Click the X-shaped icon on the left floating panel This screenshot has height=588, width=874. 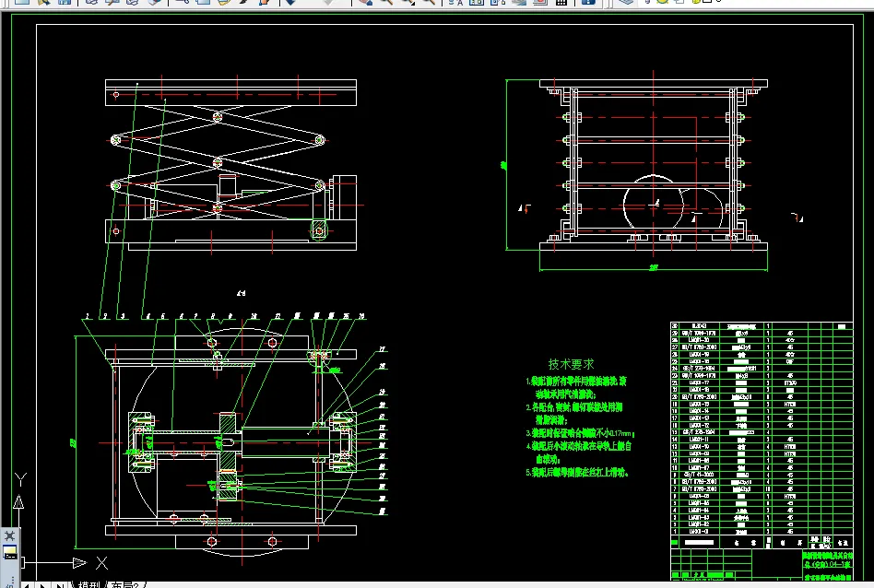pyautogui.click(x=10, y=536)
